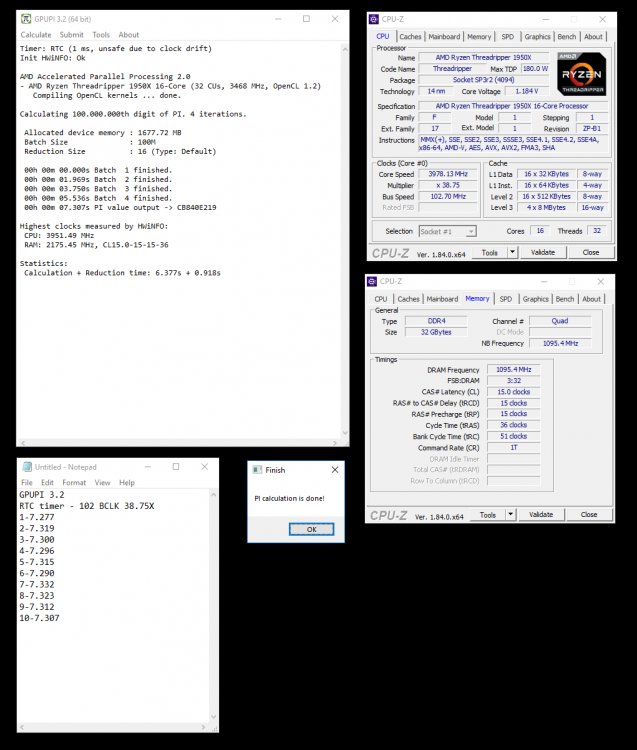Screen dimensions: 637x750
Task: Expand Tools dropdown arrow in upper CPU-Z window
Action: click(512, 252)
